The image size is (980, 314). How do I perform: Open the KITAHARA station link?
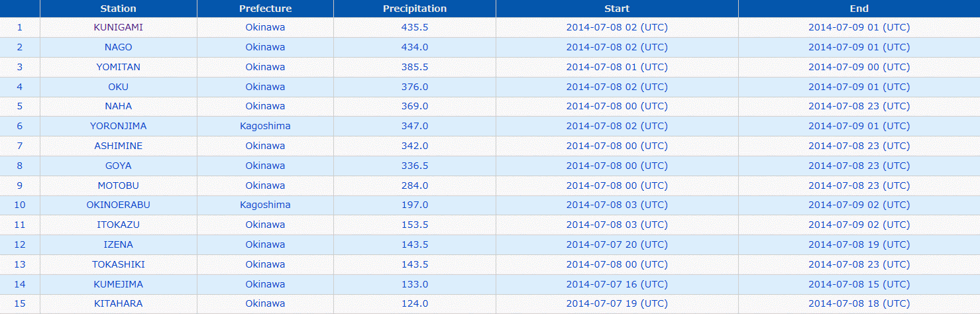[x=118, y=303]
